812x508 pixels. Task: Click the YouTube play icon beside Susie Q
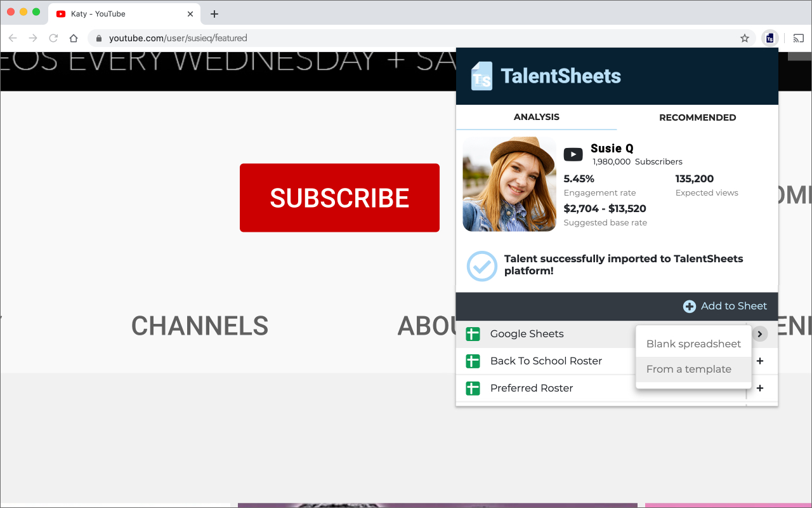(573, 154)
